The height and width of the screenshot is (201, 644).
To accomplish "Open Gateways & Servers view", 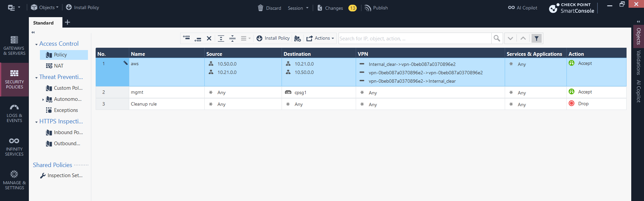I will pos(14,46).
